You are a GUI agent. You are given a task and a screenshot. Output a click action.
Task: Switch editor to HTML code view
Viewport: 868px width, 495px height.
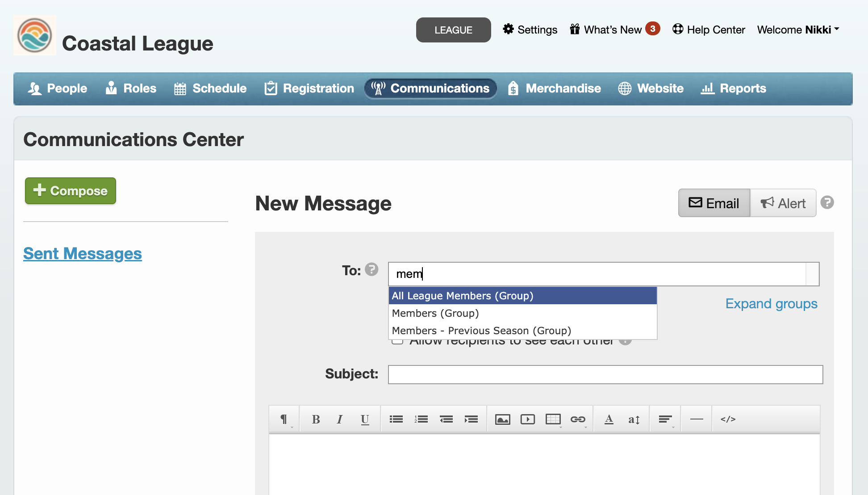pos(728,419)
